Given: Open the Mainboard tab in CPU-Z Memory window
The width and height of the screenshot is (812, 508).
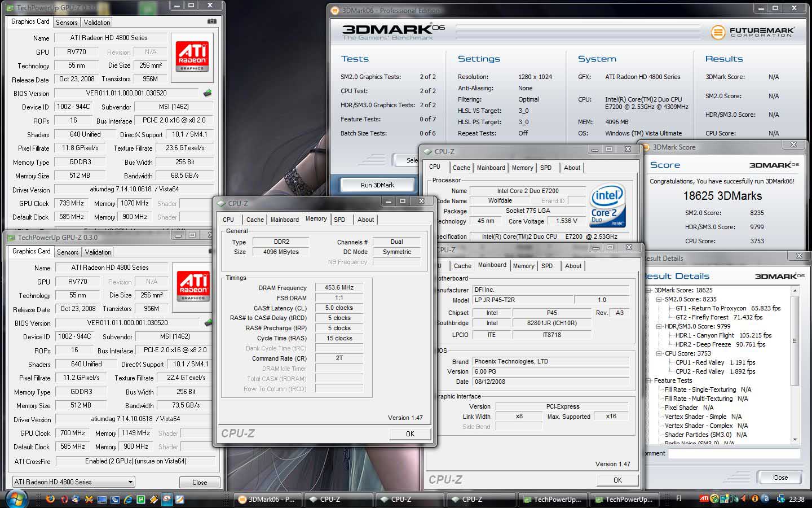Looking at the screenshot, I should click(285, 220).
